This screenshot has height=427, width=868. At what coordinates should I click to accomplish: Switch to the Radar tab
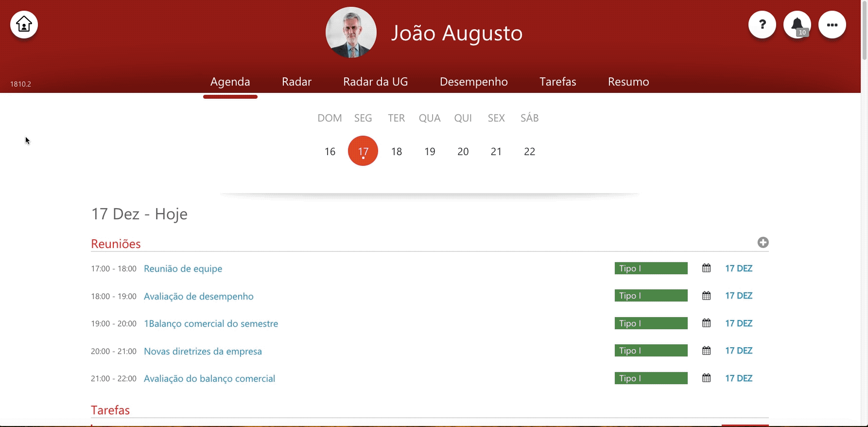296,82
